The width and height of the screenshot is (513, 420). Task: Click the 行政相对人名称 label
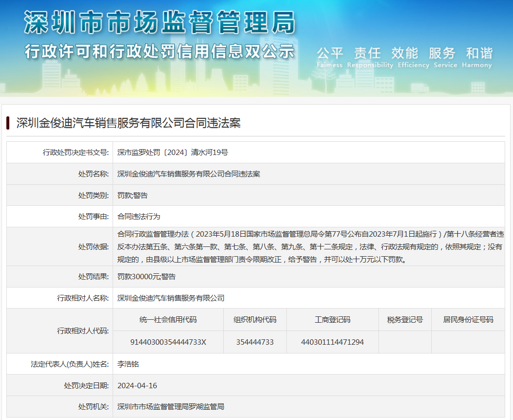click(x=83, y=298)
